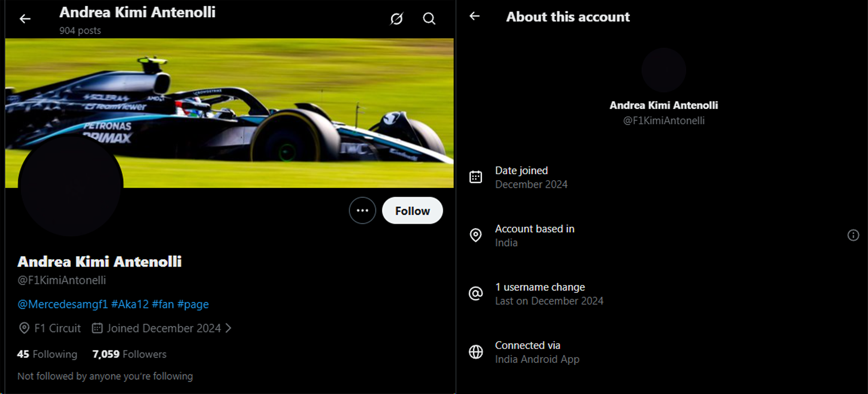Click the calendar icon beside Joined December 2024
The image size is (868, 394).
tap(97, 328)
